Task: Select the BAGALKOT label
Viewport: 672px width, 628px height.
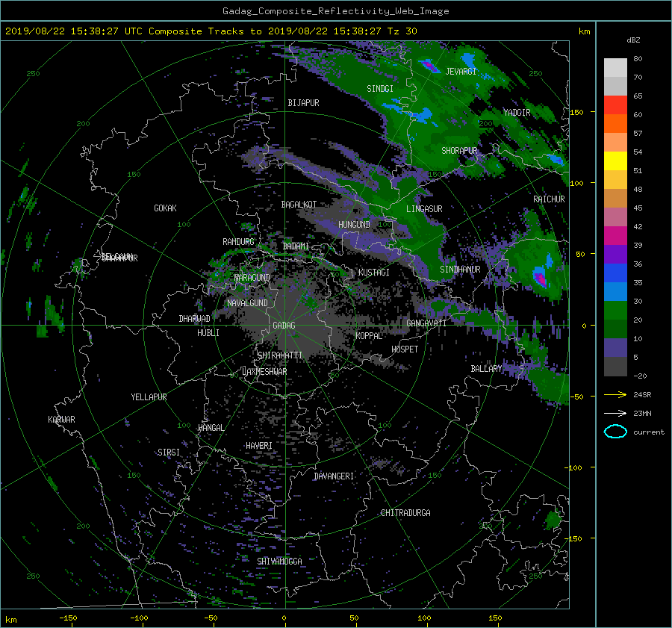Action: point(299,205)
